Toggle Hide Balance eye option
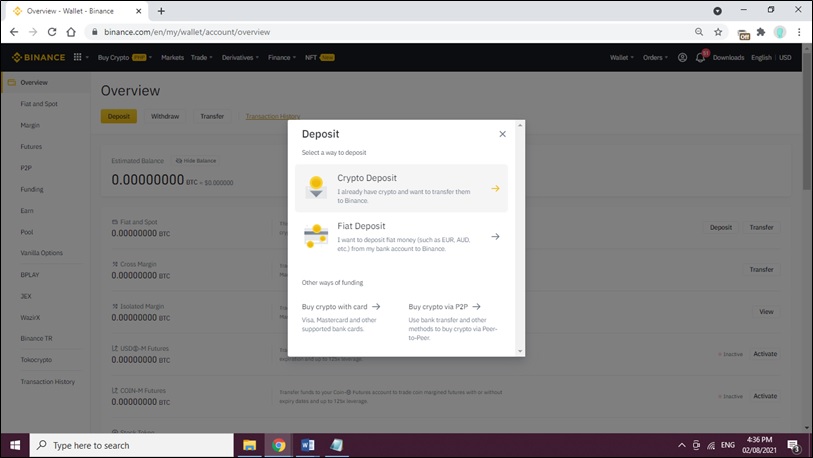This screenshot has width=813, height=458. 196,161
